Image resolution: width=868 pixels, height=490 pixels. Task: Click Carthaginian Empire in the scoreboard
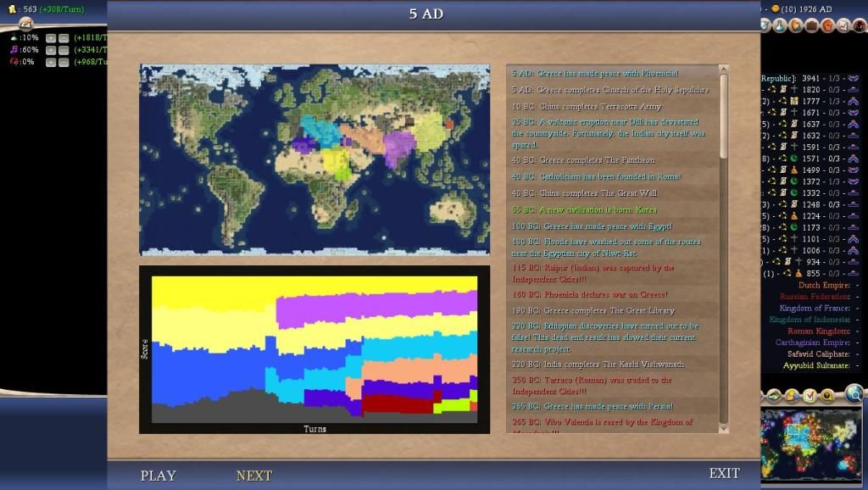click(813, 342)
